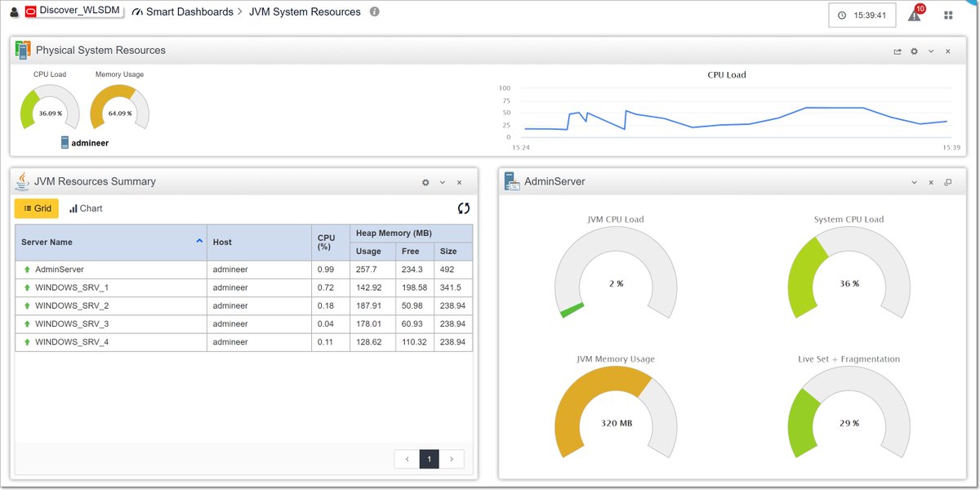980x490 pixels.
Task: Select the WINDOWS_SRV_3 row name
Action: point(72,324)
